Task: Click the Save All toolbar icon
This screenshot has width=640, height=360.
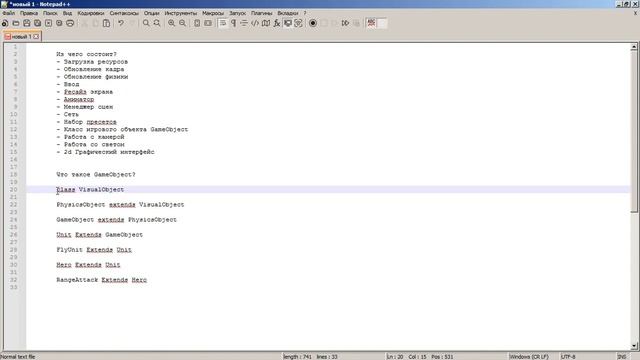Action: point(38,23)
